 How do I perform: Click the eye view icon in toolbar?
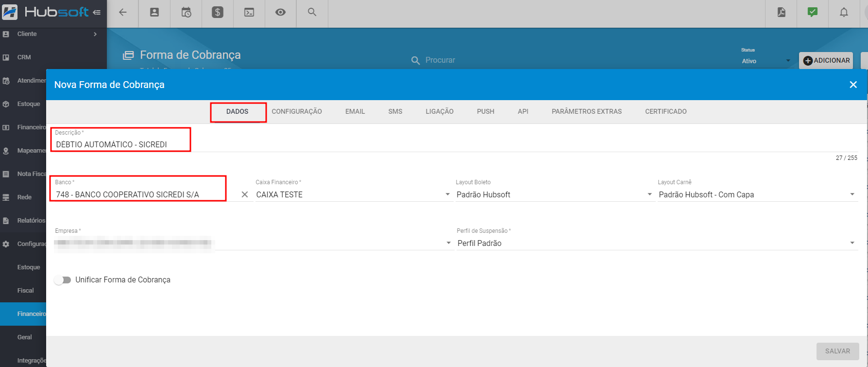tap(281, 13)
